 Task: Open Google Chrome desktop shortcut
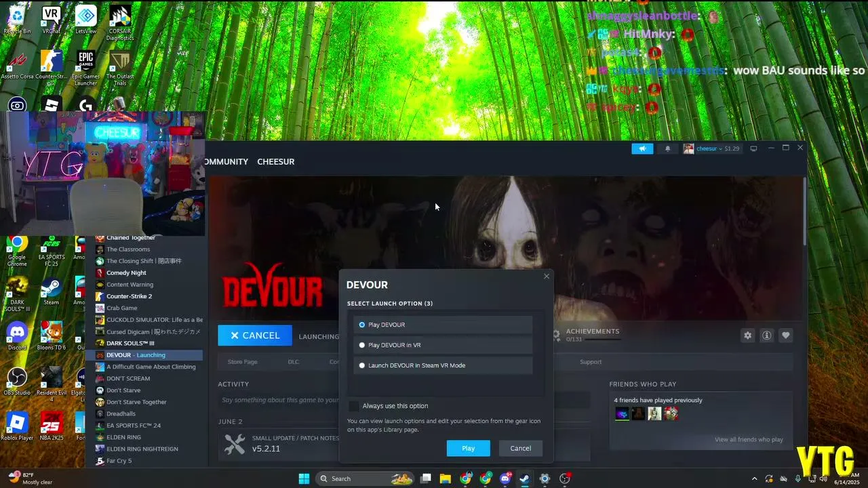17,249
